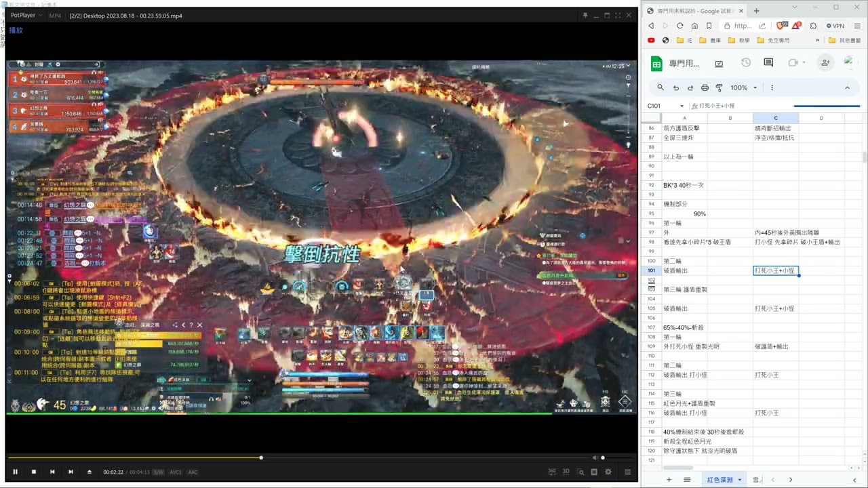Toggle the VPN button in browser
This screenshot has height=488, width=868.
pyautogui.click(x=835, y=26)
